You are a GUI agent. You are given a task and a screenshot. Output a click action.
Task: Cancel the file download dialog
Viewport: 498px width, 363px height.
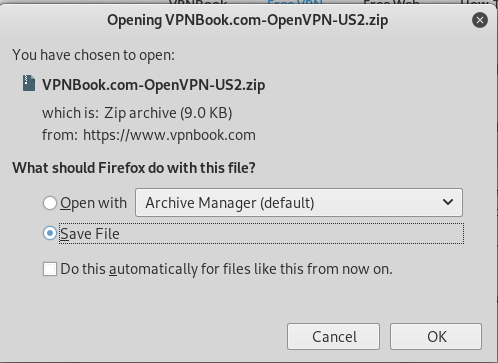(333, 336)
